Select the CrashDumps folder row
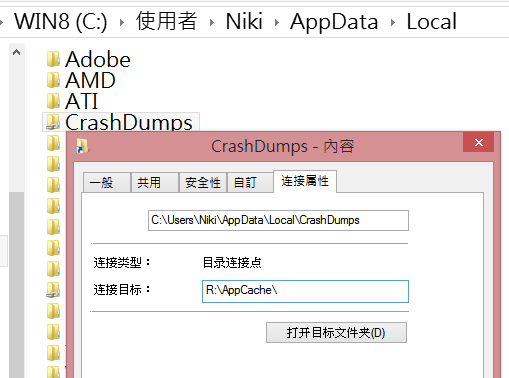Viewport: 509px width, 378px height. click(x=121, y=122)
